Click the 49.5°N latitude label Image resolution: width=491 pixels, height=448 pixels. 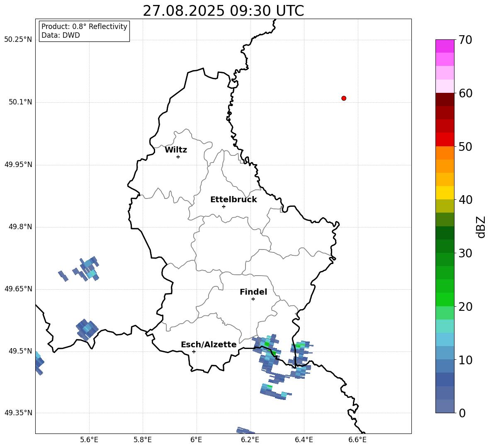(x=20, y=351)
